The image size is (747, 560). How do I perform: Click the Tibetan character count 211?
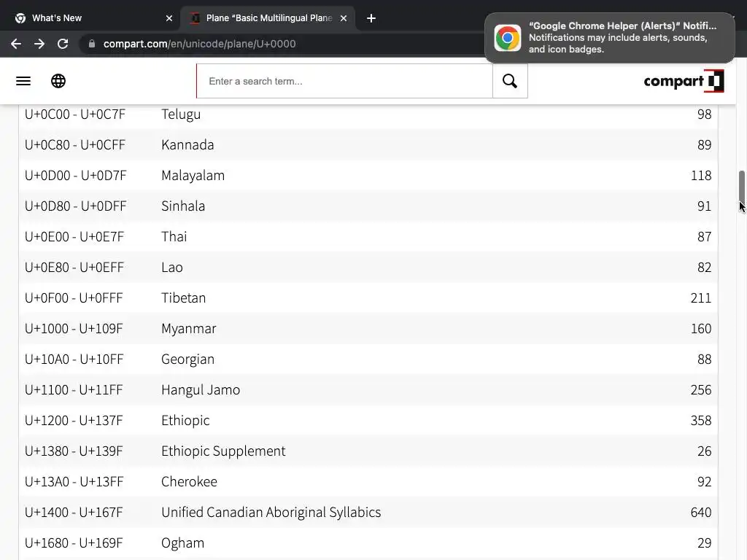tap(701, 297)
